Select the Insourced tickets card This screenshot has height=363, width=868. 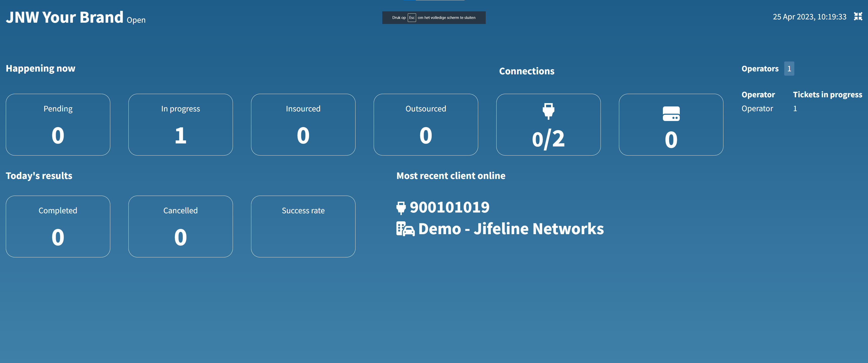pos(303,125)
